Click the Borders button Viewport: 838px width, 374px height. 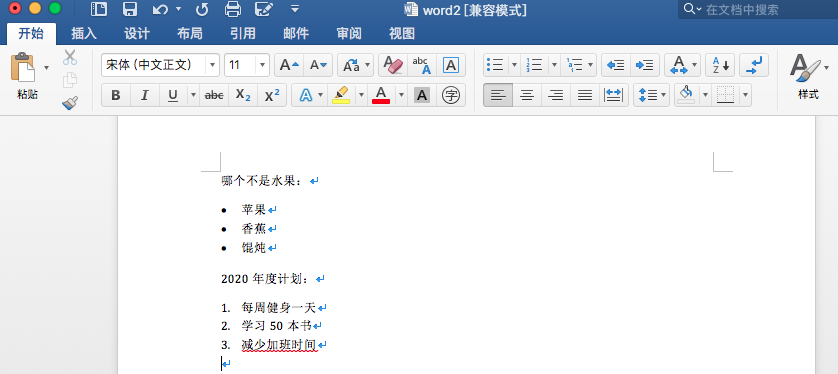tap(725, 95)
